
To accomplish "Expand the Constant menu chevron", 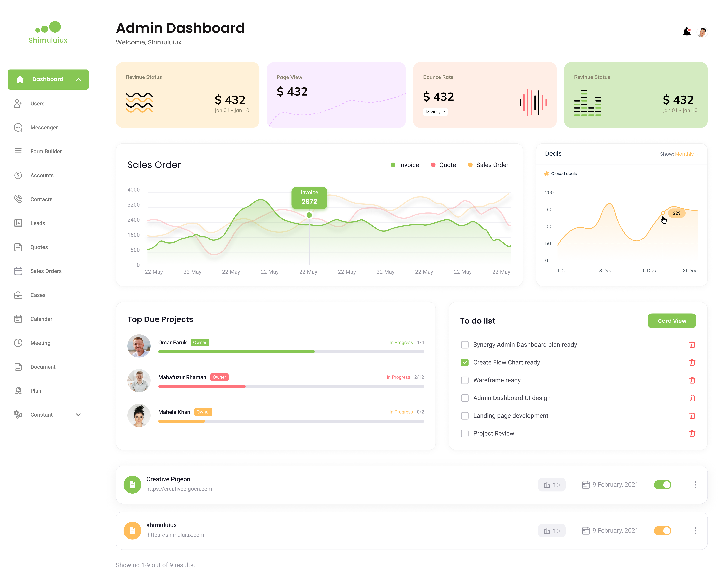I will [78, 415].
